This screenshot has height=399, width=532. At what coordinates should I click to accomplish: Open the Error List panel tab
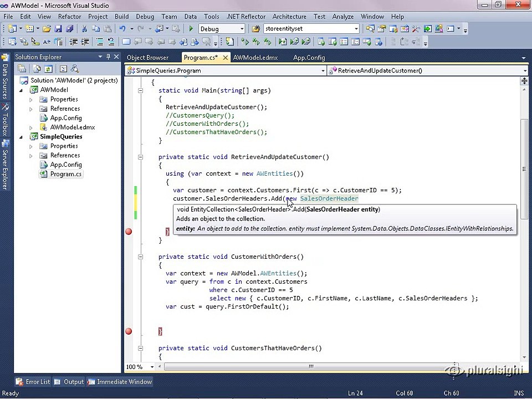pyautogui.click(x=33, y=382)
